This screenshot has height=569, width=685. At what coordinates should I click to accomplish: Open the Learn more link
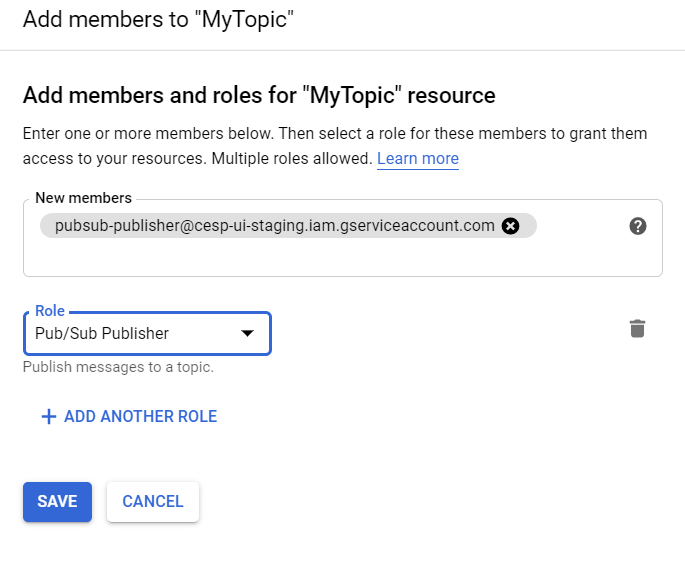[418, 158]
